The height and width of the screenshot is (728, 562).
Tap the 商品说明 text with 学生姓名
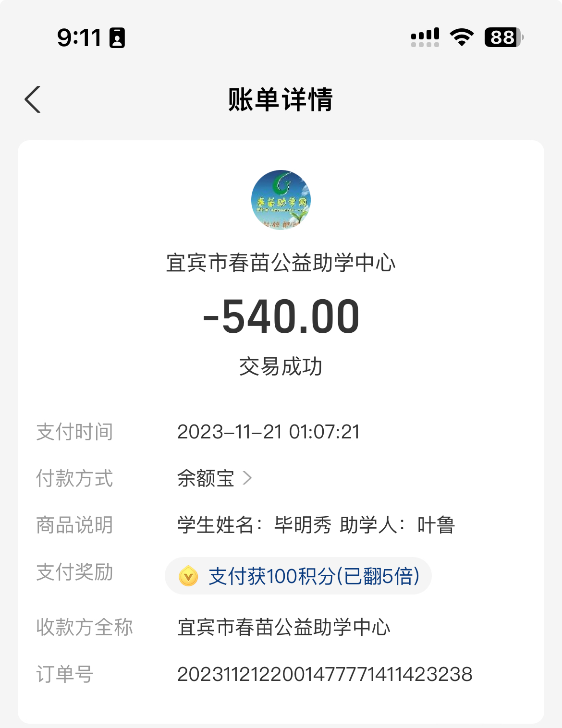tap(316, 525)
